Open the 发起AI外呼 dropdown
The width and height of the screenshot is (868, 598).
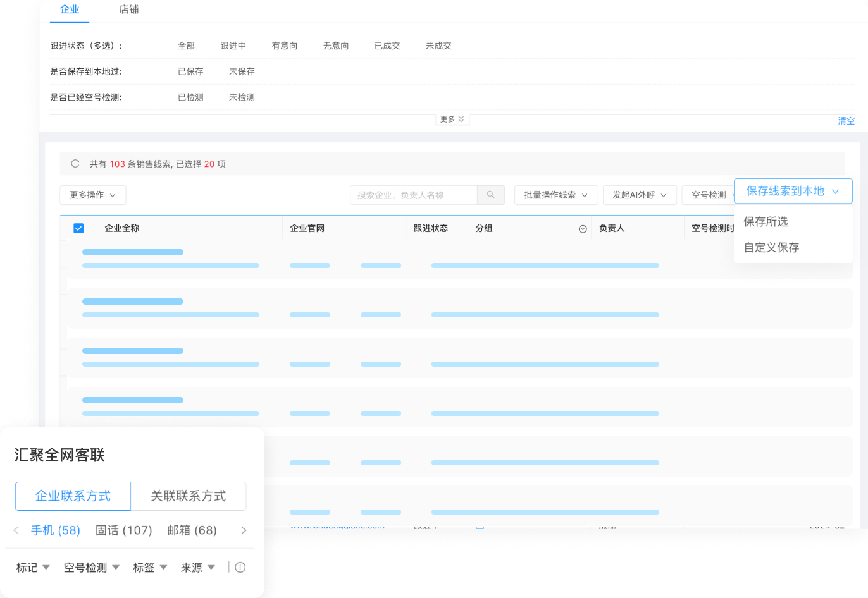point(640,195)
